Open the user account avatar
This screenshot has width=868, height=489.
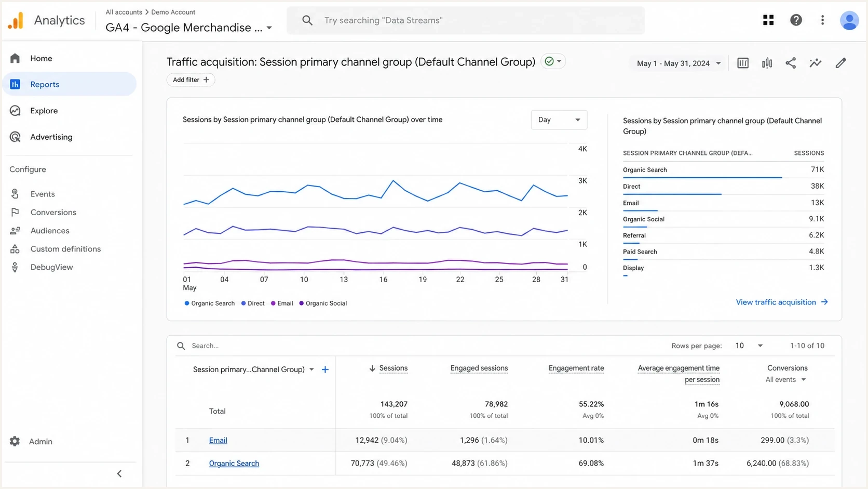click(x=849, y=20)
